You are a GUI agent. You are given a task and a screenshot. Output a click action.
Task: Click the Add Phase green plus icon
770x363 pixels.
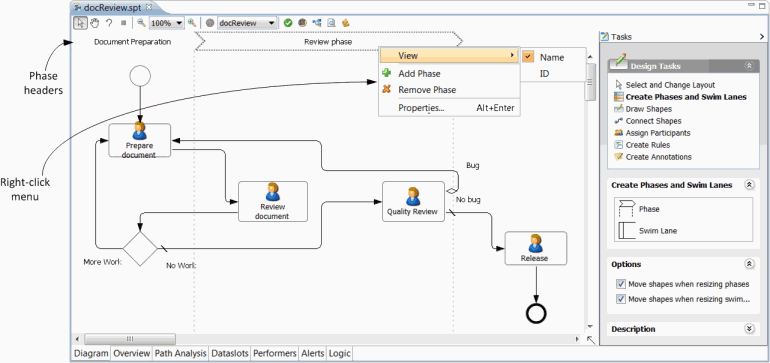point(387,73)
